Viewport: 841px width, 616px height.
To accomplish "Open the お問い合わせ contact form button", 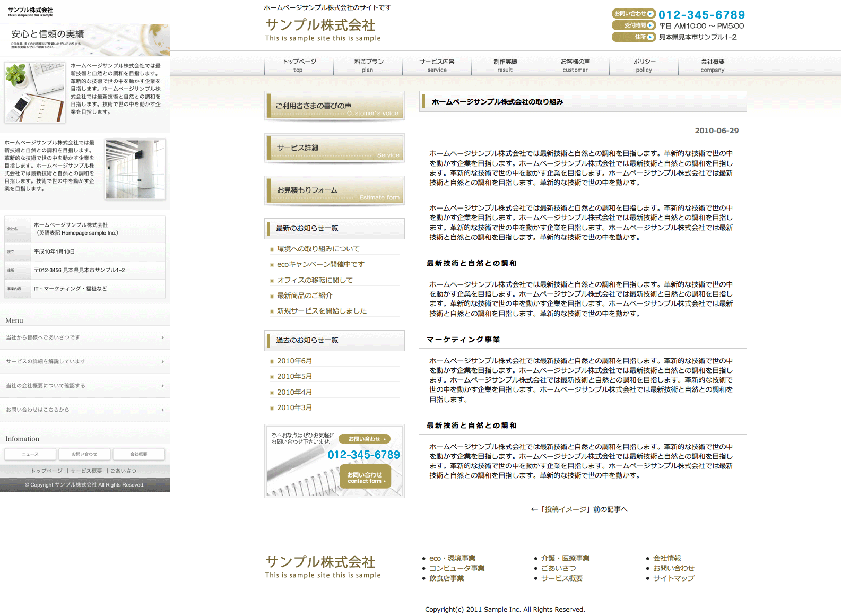I will coord(365,477).
